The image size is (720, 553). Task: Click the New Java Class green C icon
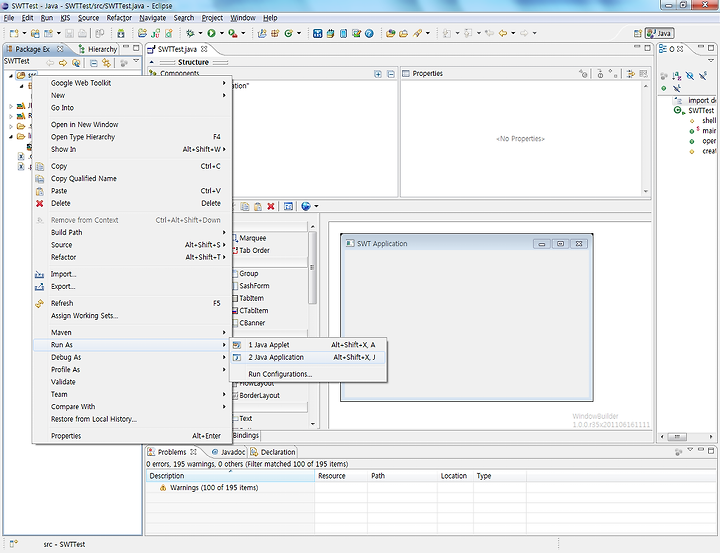coord(289,33)
